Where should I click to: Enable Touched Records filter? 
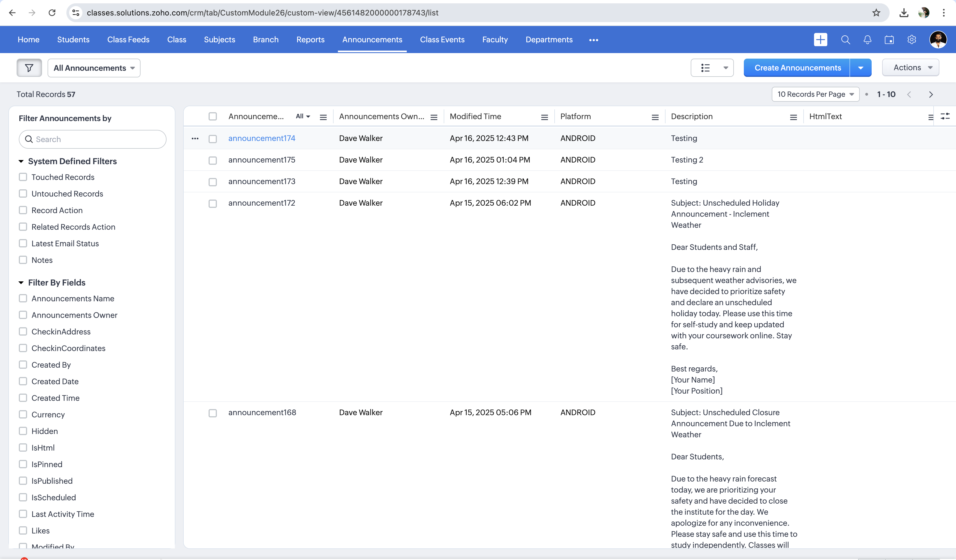pos(23,177)
